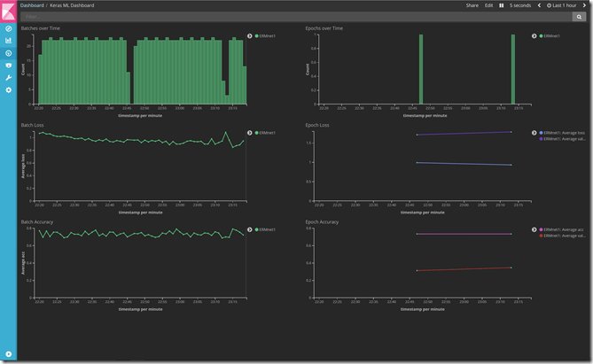Image resolution: width=593 pixels, height=364 pixels.
Task: Toggle the legend of the Batch Loss chart
Action: pos(250,133)
